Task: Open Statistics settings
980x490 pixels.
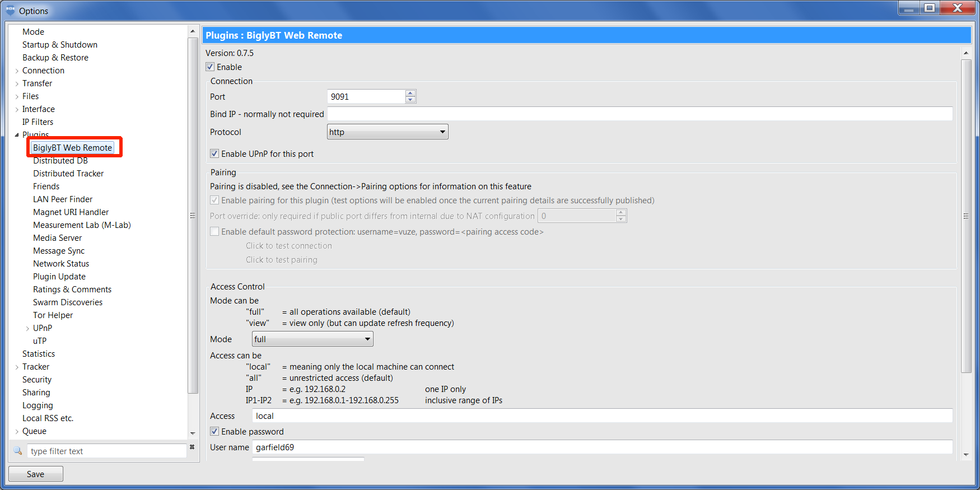Action: point(39,354)
